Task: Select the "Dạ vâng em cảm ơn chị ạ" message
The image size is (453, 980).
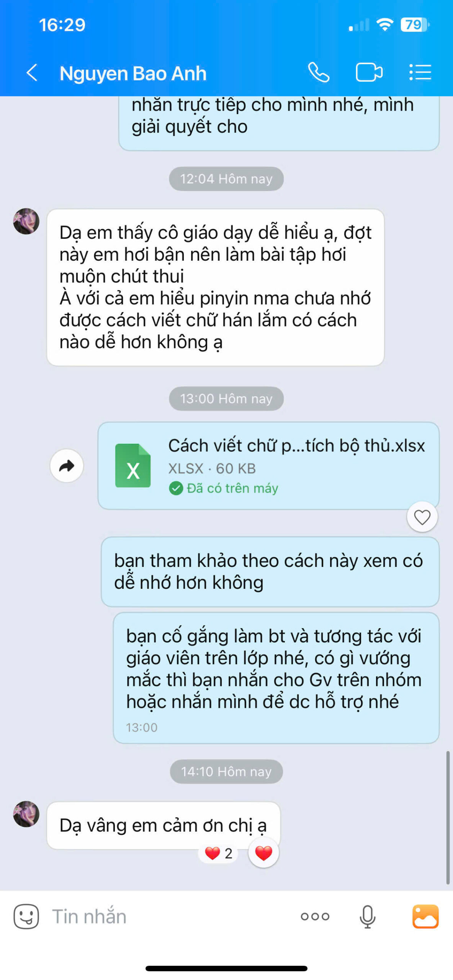Action: [x=164, y=825]
